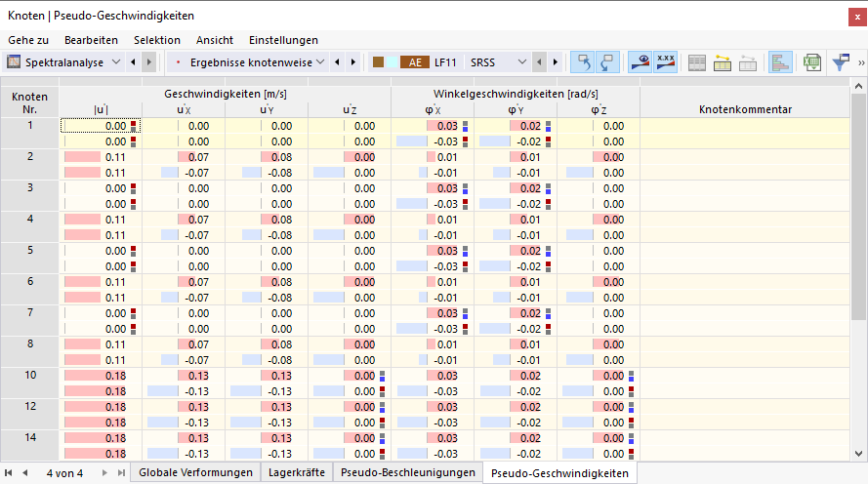Jump to last tab page arrow

point(121,472)
